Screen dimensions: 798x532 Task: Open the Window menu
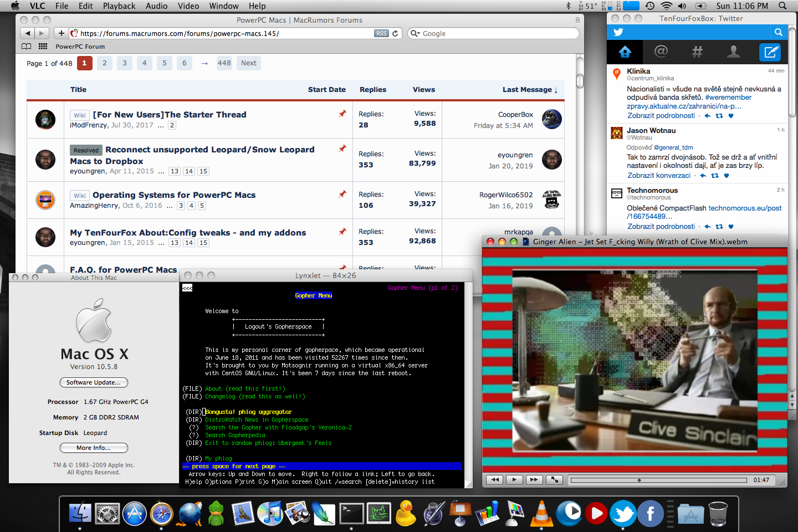(224, 6)
